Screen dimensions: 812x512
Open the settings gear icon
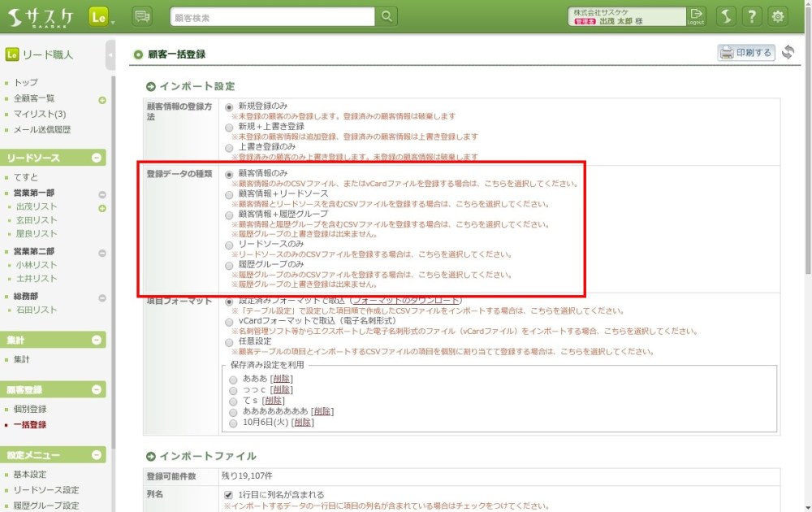(778, 16)
